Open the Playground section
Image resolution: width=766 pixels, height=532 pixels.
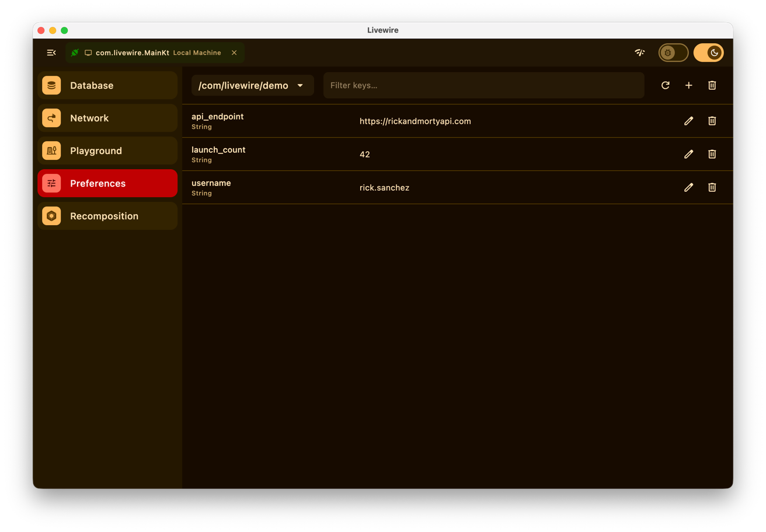(107, 150)
